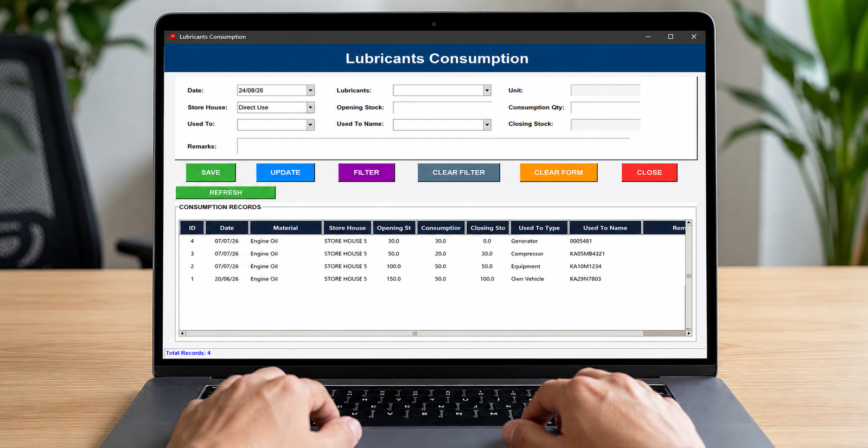Screen dimensions: 868x448
Task: Close the window with the X icon
Action: point(694,37)
